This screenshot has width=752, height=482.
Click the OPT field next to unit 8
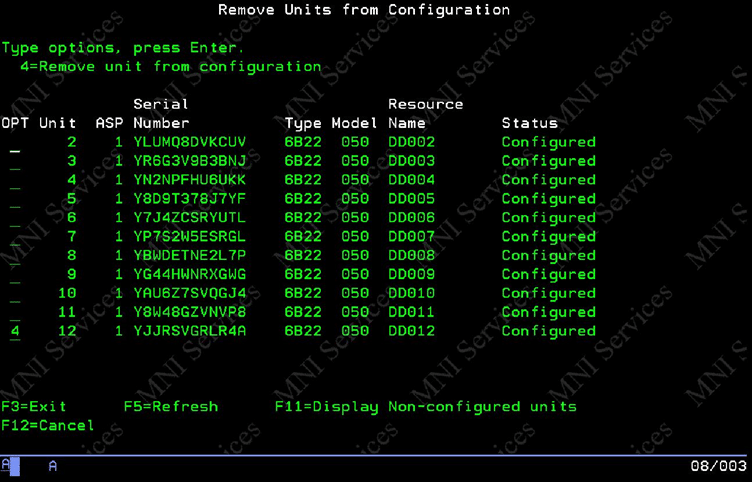click(x=14, y=256)
